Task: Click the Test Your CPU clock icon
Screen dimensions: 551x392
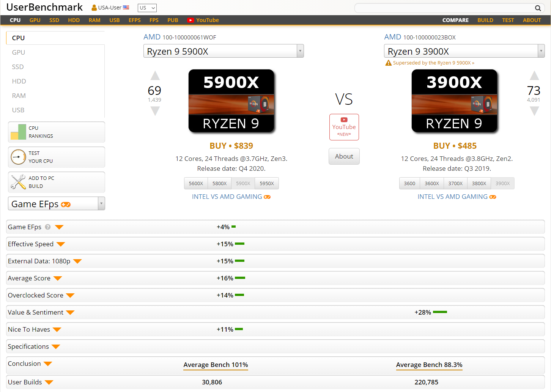Action: coord(18,157)
